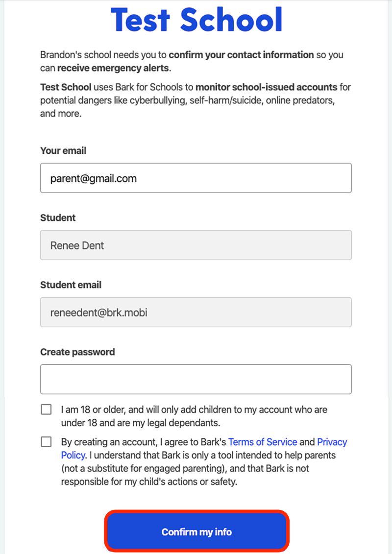Screen dimensions: 392x554
Task: Click the Student email field with reneedent@brk.mobi
Action: (x=196, y=313)
